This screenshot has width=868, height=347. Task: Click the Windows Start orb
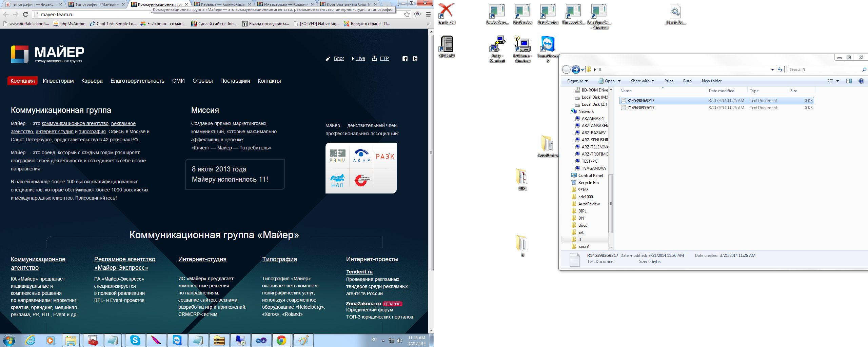pos(9,340)
